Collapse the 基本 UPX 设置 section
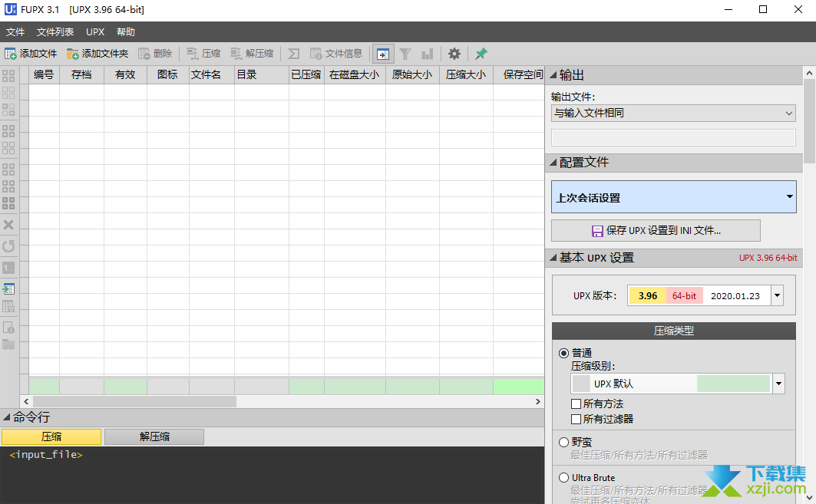The height and width of the screenshot is (504, 816). point(553,258)
